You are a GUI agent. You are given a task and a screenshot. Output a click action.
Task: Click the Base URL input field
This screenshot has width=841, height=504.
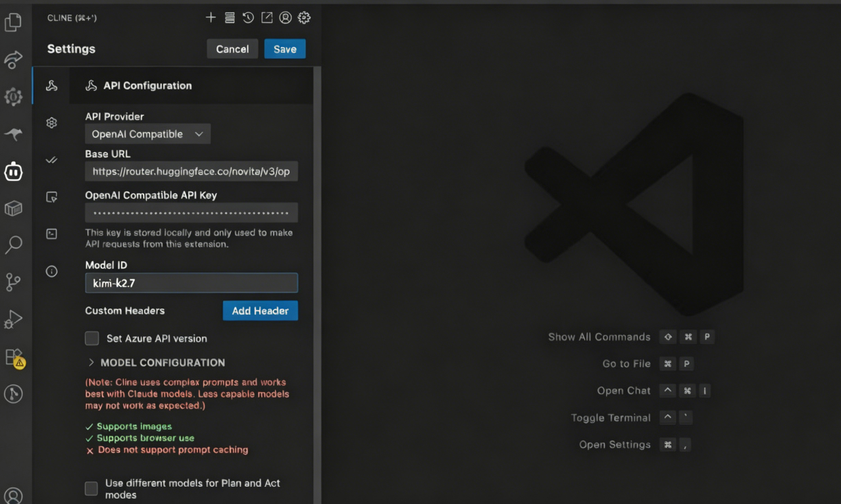coord(191,171)
